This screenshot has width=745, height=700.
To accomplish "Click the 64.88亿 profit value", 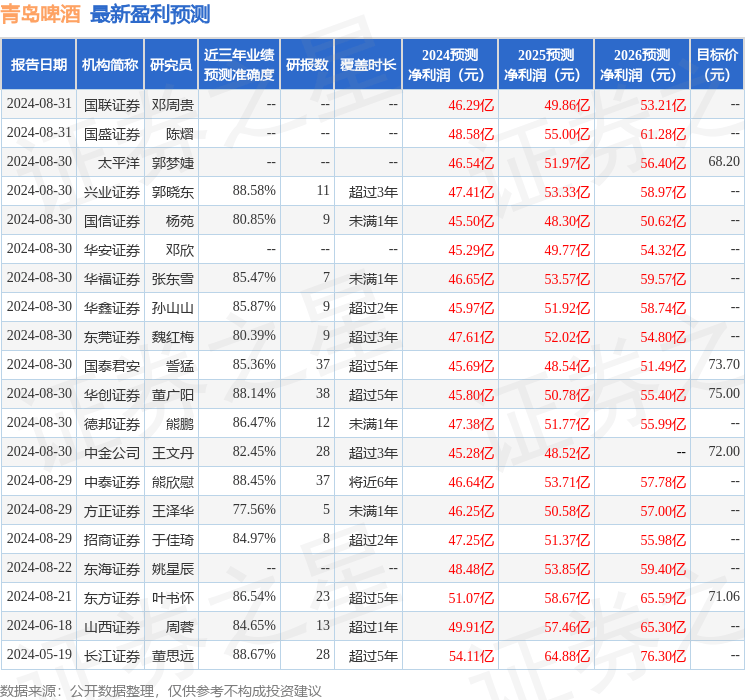I will tap(567, 656).
